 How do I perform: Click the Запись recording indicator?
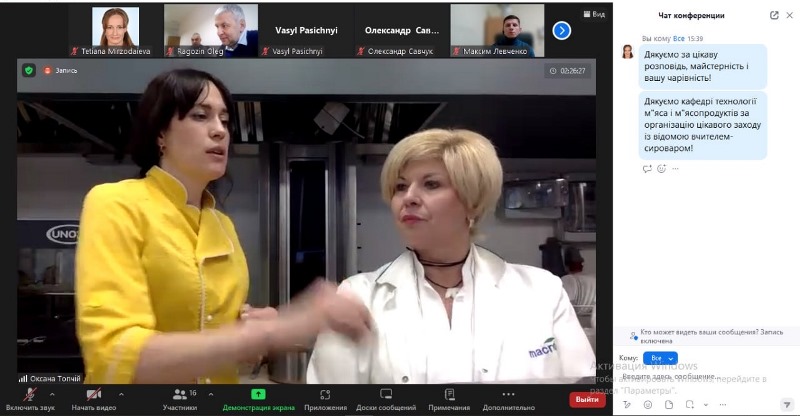tap(61, 70)
